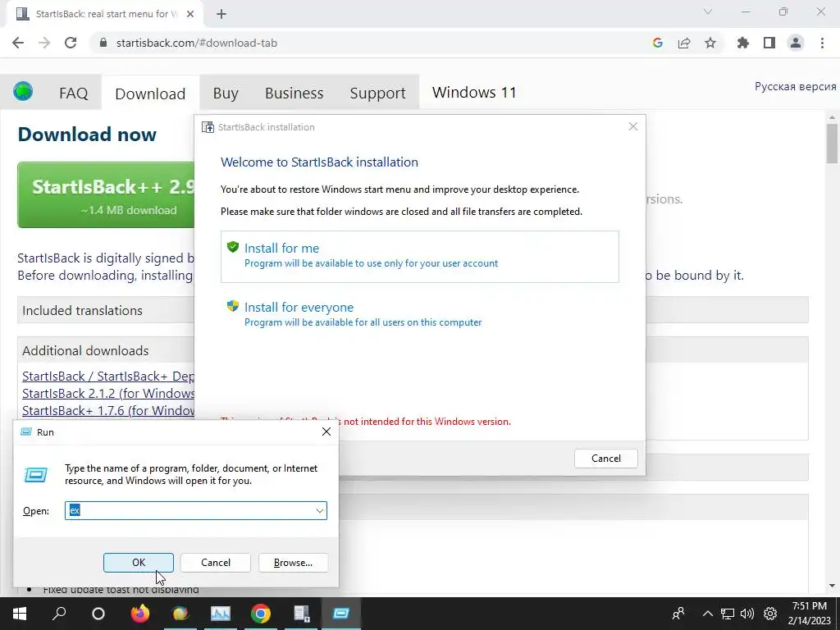Click the address bar URL
Image resolution: width=840 pixels, height=630 pixels.
click(x=197, y=43)
